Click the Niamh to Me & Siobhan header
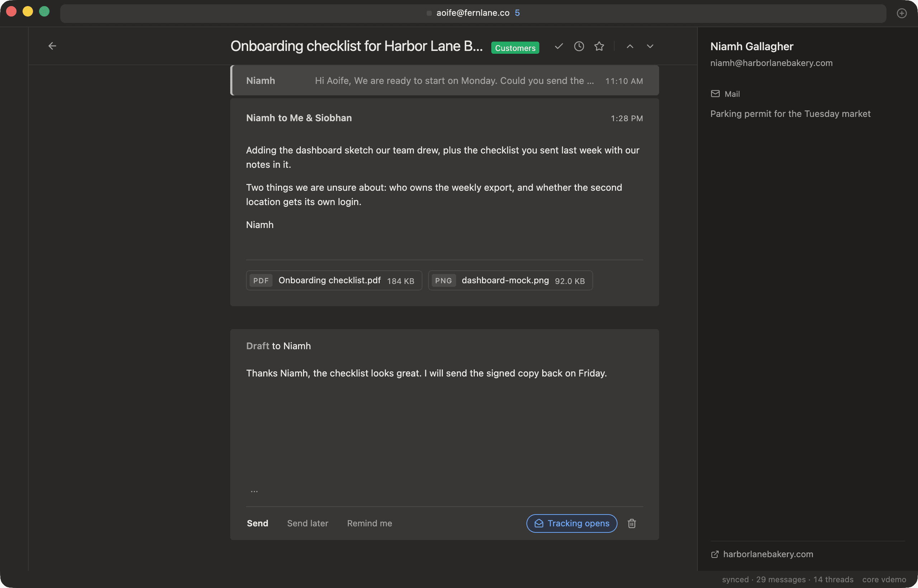918x588 pixels. (x=299, y=118)
